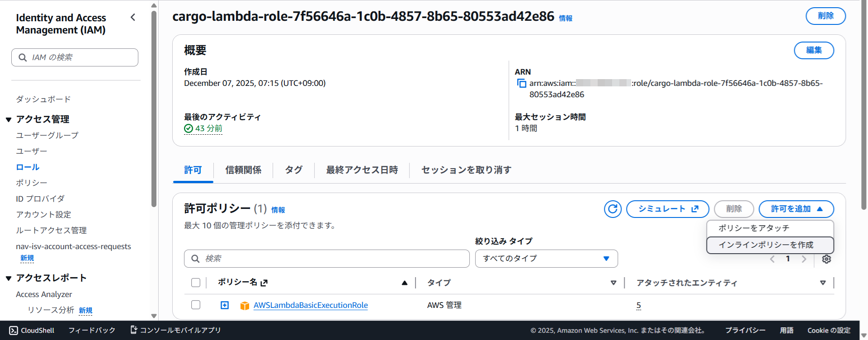Collapse the アクセスレポート sidebar section
The height and width of the screenshot is (340, 868).
(x=9, y=278)
